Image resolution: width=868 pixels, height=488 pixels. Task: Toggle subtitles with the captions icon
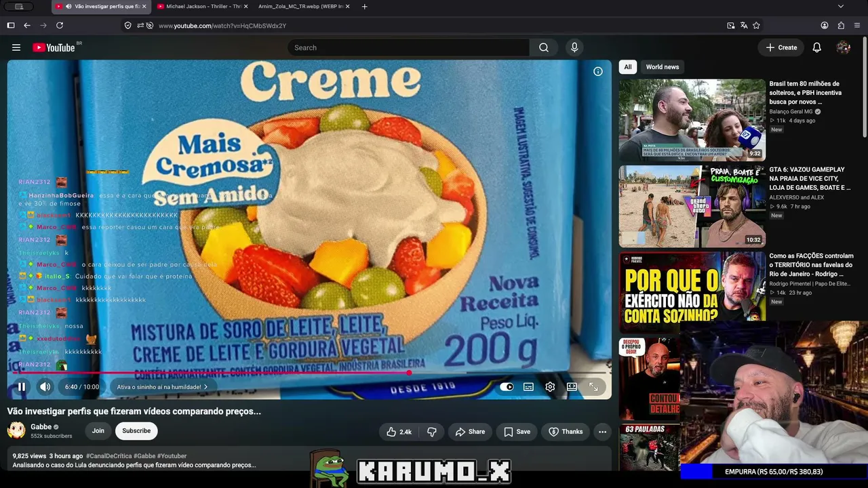[x=528, y=387]
